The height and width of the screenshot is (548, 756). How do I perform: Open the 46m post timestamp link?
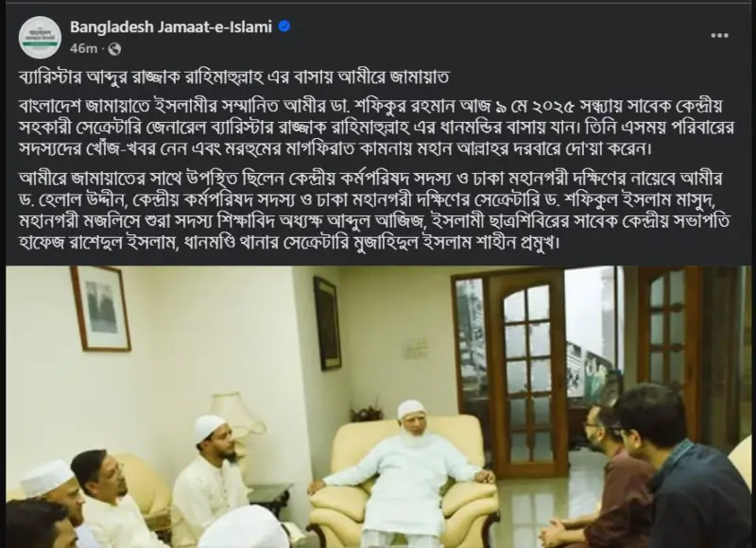[x=83, y=49]
